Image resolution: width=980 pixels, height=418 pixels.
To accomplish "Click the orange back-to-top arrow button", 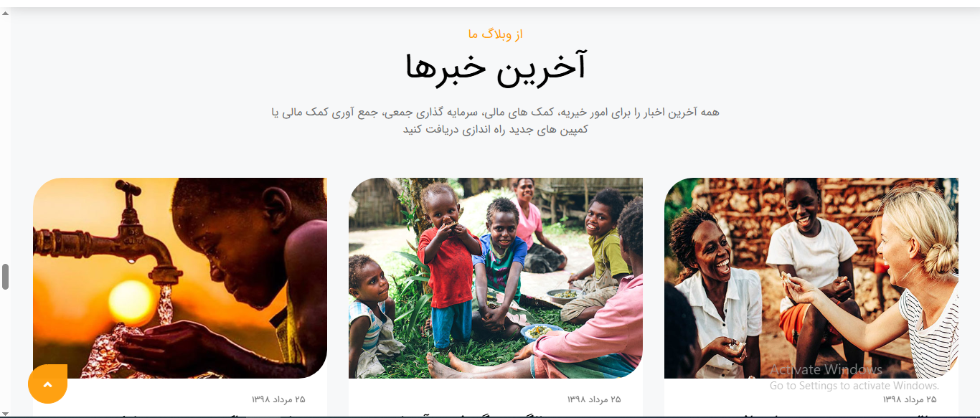I will click(x=47, y=384).
